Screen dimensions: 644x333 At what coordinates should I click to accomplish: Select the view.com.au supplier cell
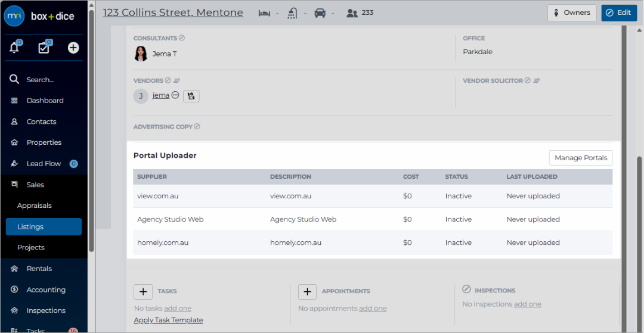(x=157, y=196)
